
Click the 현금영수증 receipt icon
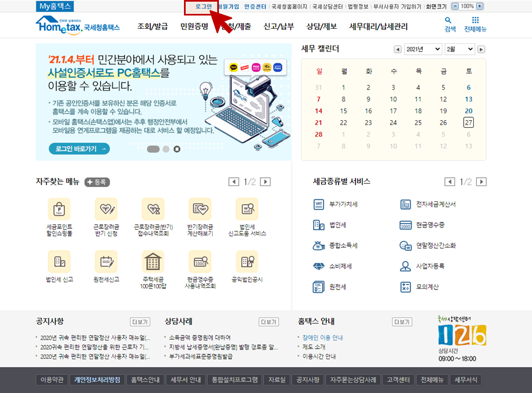(x=406, y=225)
